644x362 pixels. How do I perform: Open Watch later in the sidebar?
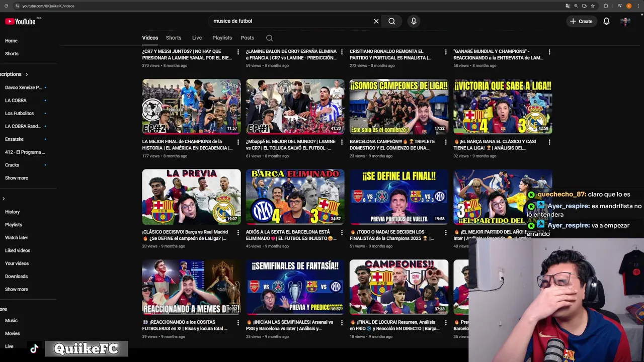[x=17, y=238]
